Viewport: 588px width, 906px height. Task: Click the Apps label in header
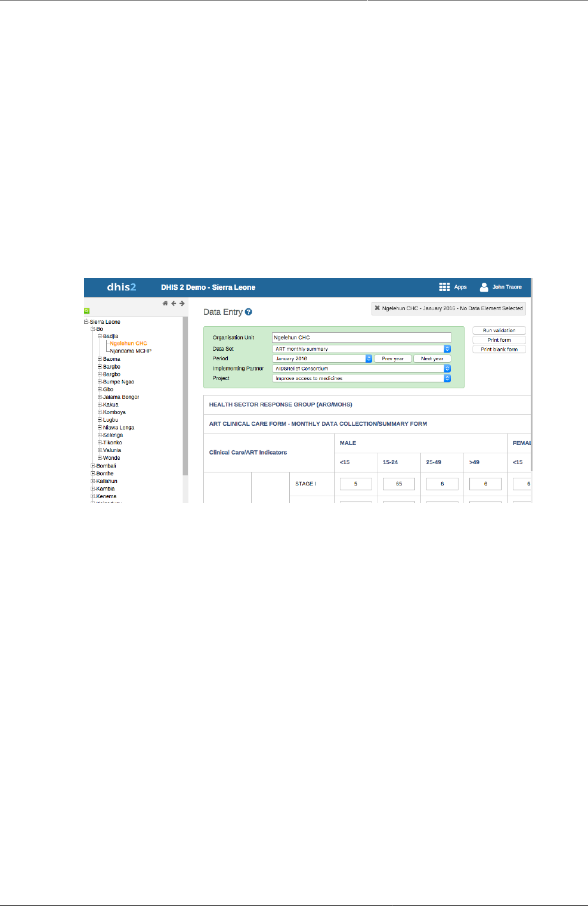click(x=460, y=287)
